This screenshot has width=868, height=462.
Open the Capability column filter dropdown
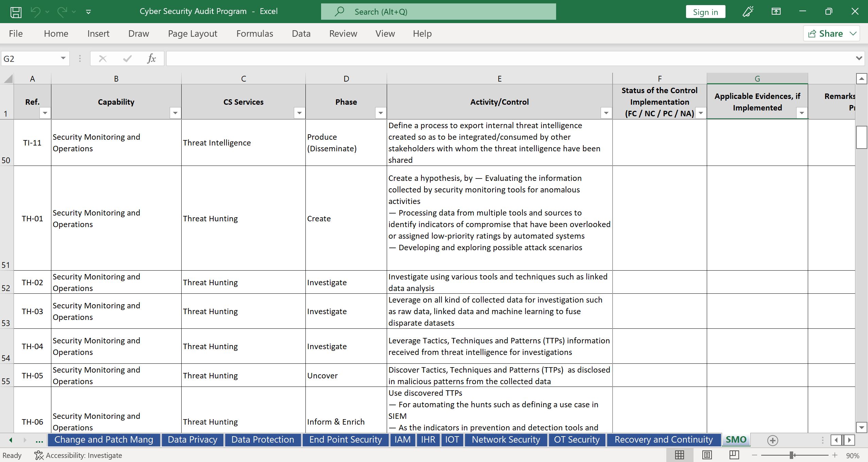175,113
